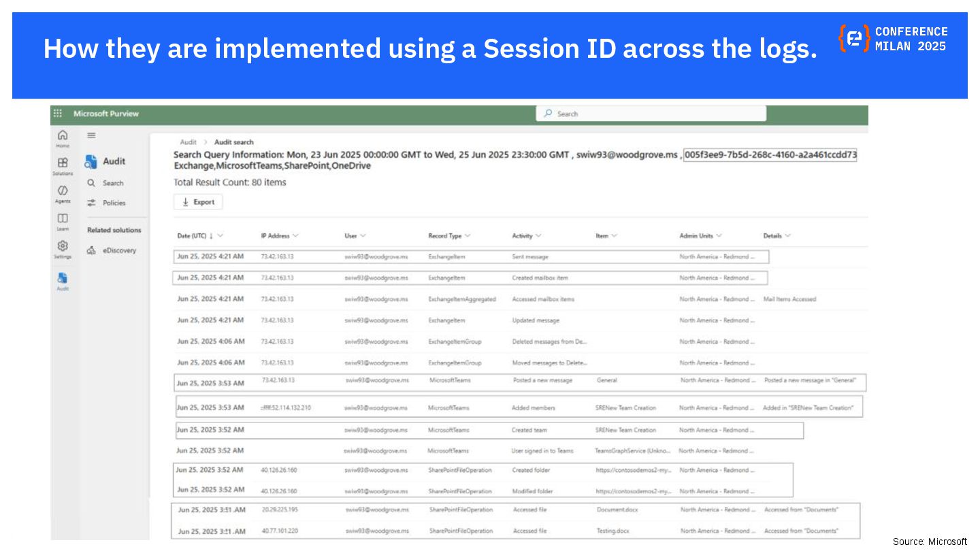980x551 pixels.
Task: Focus the top Search field
Action: [651, 114]
